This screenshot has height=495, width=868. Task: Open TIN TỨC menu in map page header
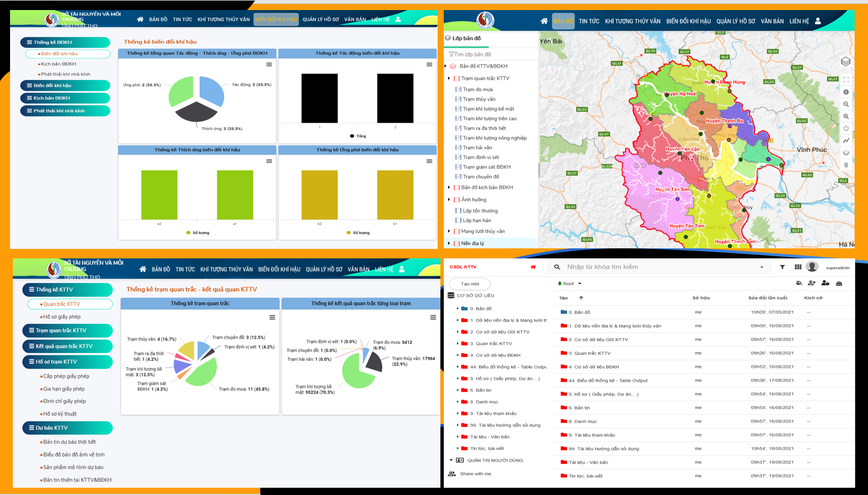[x=589, y=21]
